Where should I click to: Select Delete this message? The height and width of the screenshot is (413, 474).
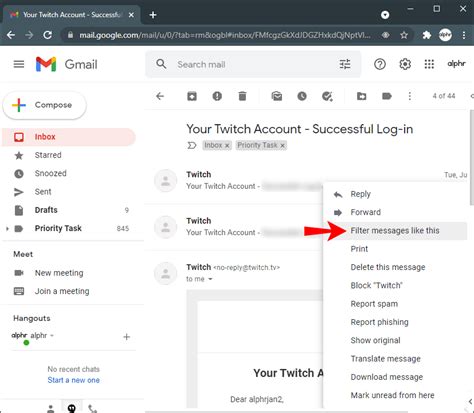tap(395, 267)
